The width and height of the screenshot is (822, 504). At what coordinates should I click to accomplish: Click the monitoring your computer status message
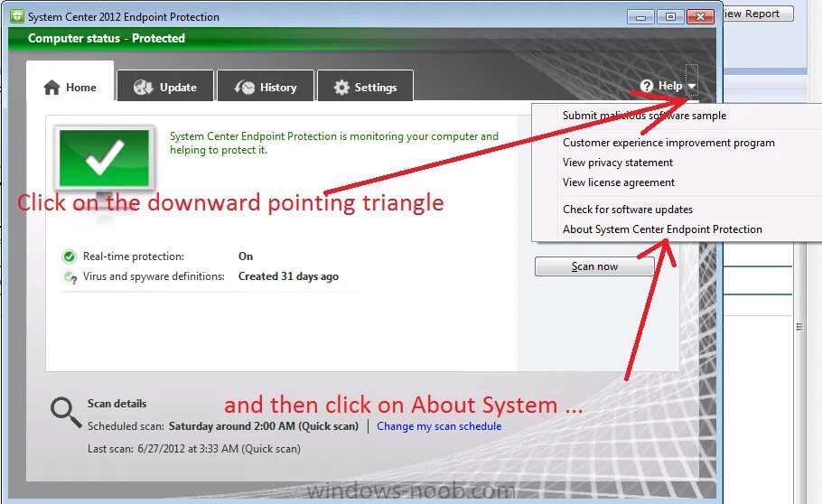coord(334,144)
